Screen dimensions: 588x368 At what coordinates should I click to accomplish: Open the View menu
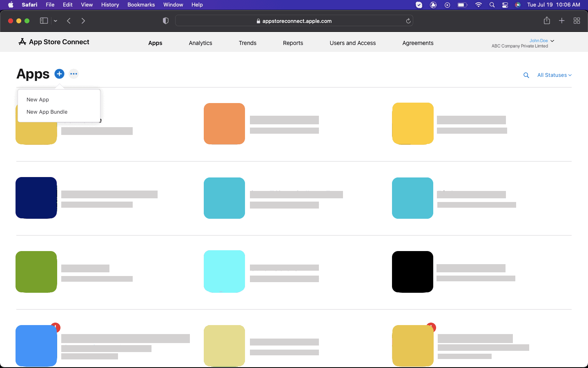(x=87, y=5)
